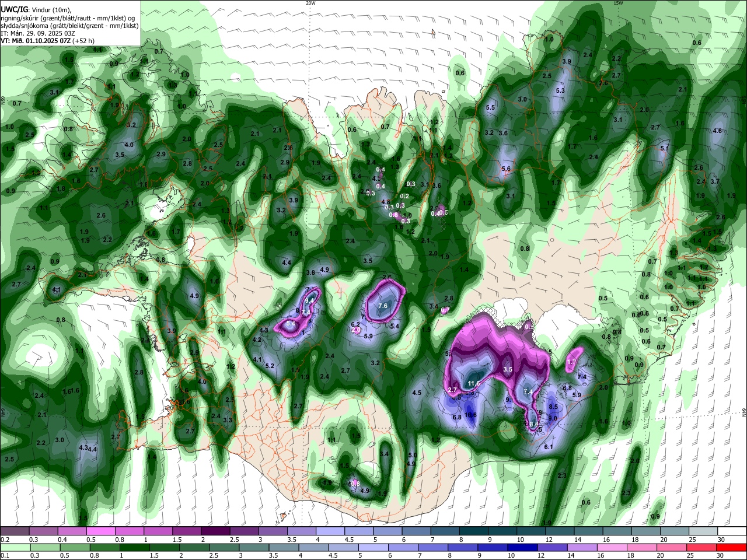Select the lavender violet swatch after 14 in lower legend
This screenshot has width=747, height=560.
click(582, 547)
